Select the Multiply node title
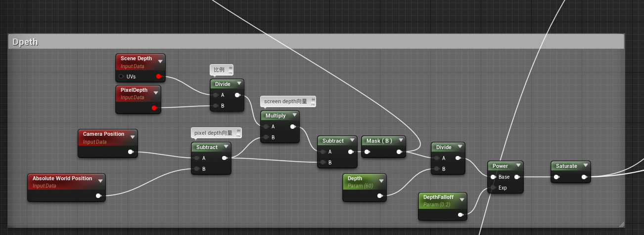The height and width of the screenshot is (235, 644). click(x=276, y=116)
